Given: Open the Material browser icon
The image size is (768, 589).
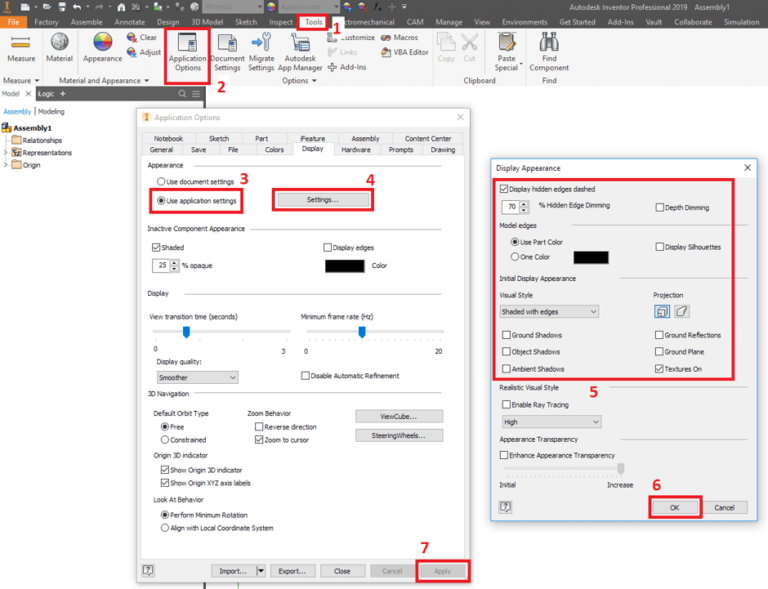Looking at the screenshot, I should (x=59, y=48).
